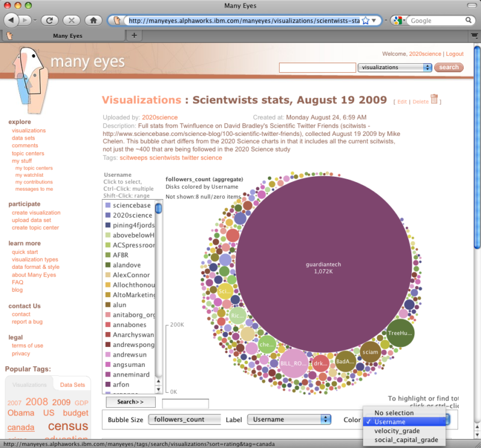Focus the Google search field
The image size is (481, 448).
click(437, 20)
